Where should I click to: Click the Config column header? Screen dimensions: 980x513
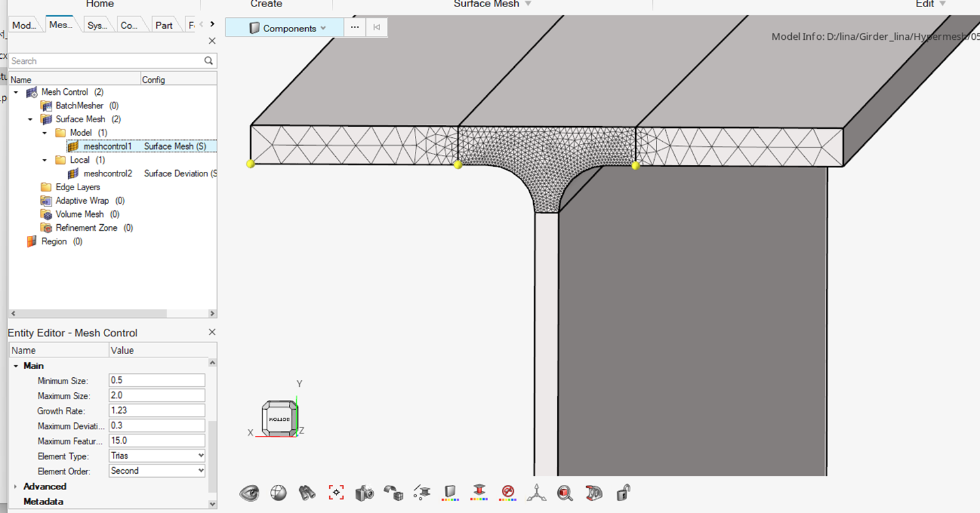coord(178,80)
